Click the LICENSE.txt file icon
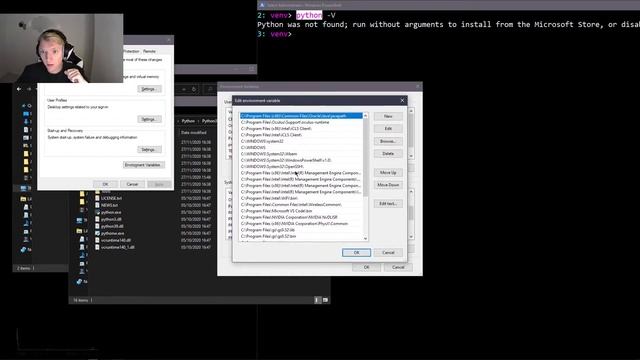The width and height of the screenshot is (640, 360). (x=97, y=198)
